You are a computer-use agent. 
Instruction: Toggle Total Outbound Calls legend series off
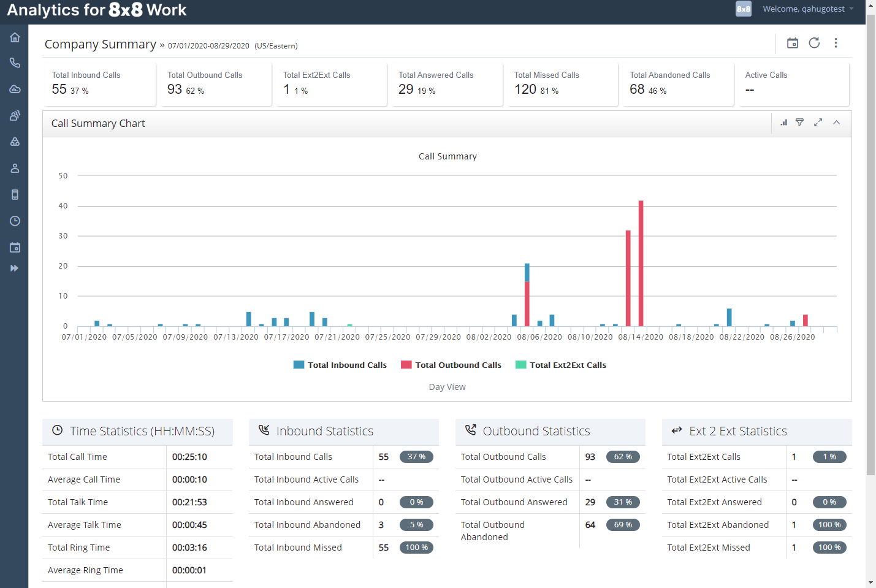coord(451,365)
